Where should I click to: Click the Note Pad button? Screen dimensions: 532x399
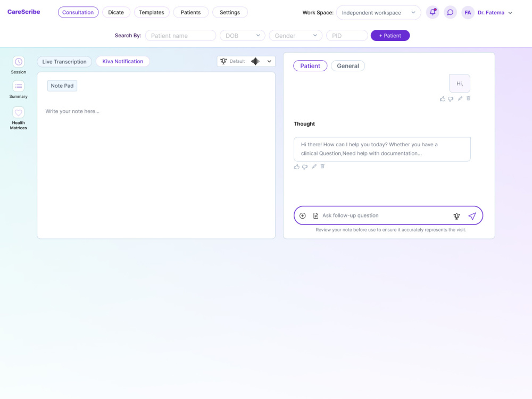(62, 86)
